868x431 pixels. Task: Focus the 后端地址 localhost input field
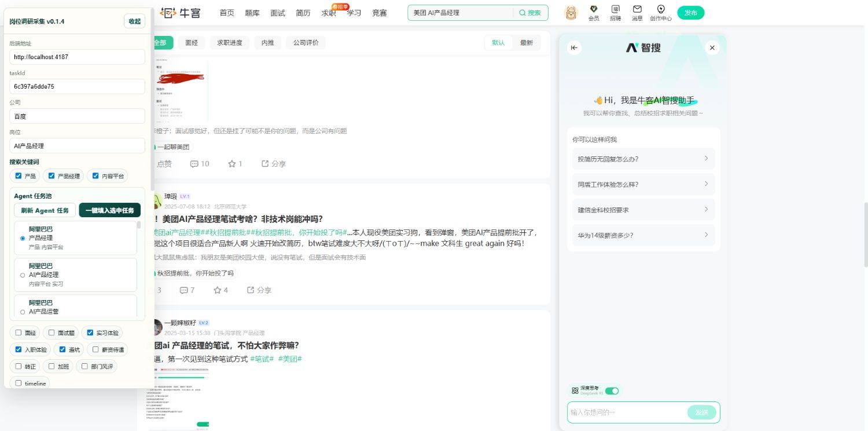(78, 57)
